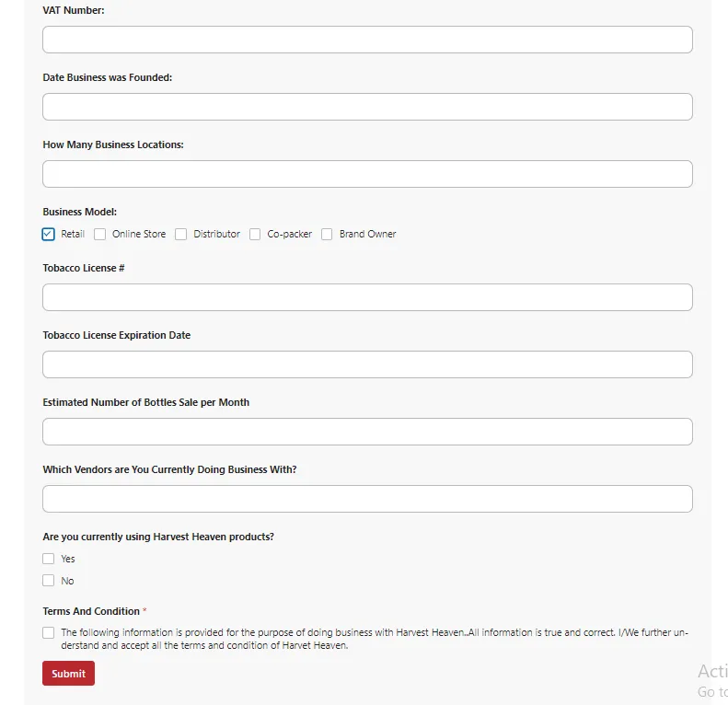Accept the Terms And Condition checkbox
The image size is (728, 705).
(49, 633)
